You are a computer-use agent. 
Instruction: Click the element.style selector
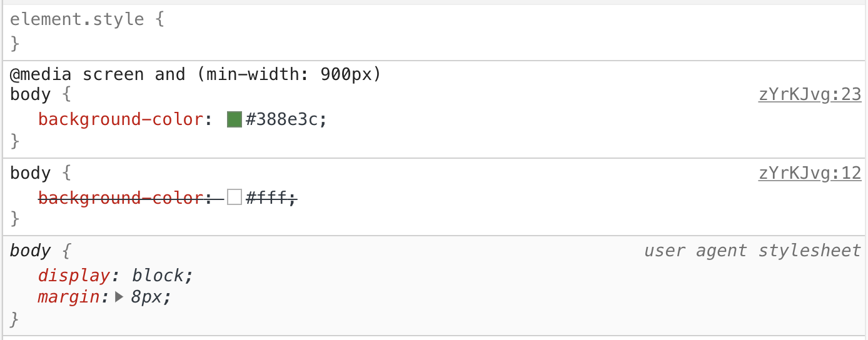tap(77, 19)
